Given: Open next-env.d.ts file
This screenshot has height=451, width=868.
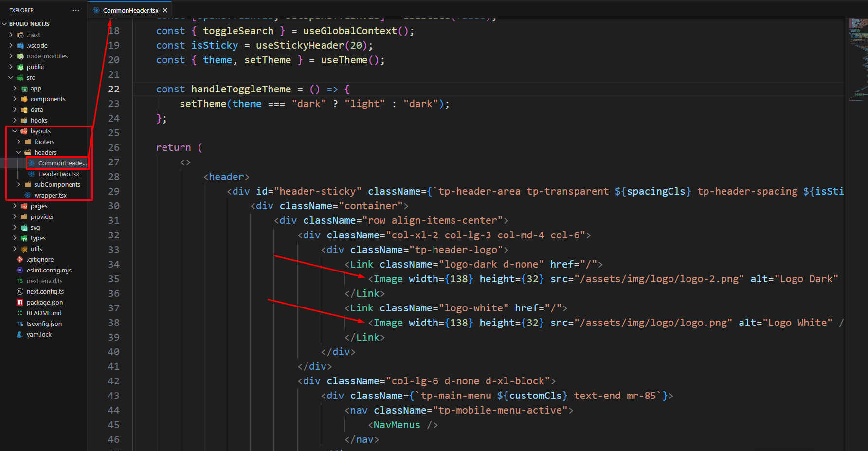Looking at the screenshot, I should pos(44,281).
